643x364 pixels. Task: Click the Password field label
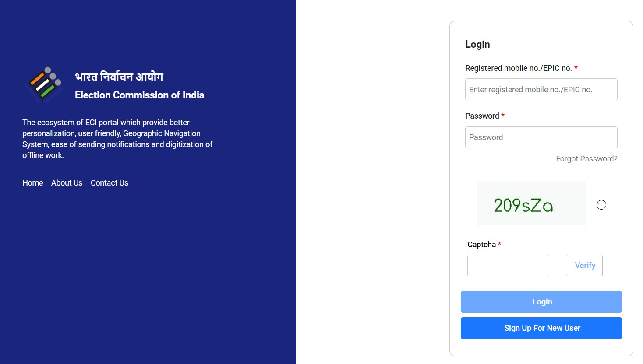click(482, 115)
